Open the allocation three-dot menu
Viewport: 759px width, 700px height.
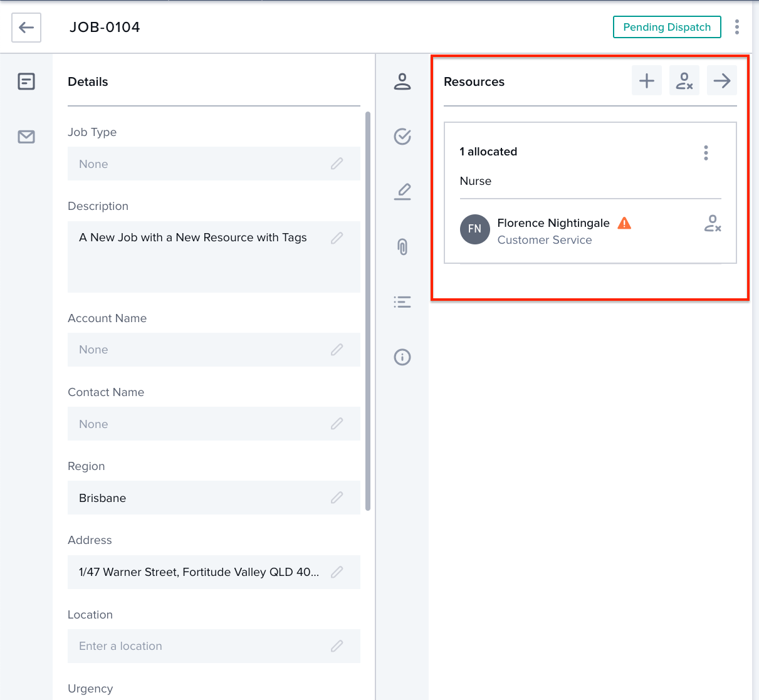(706, 152)
